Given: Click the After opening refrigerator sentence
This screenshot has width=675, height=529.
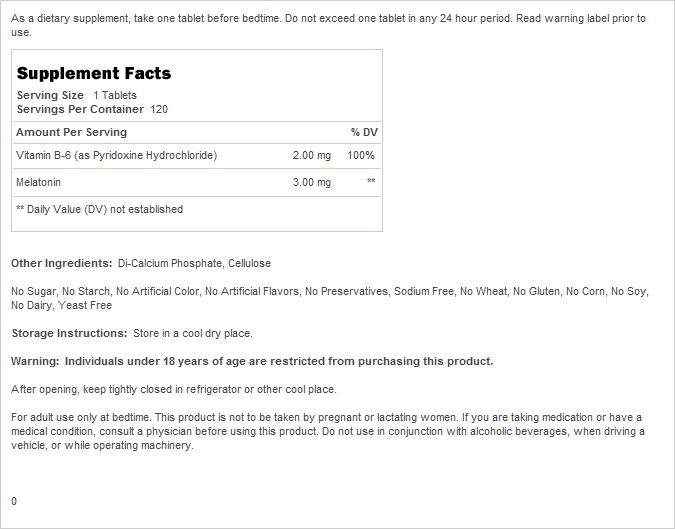Looking at the screenshot, I should pyautogui.click(x=174, y=390).
